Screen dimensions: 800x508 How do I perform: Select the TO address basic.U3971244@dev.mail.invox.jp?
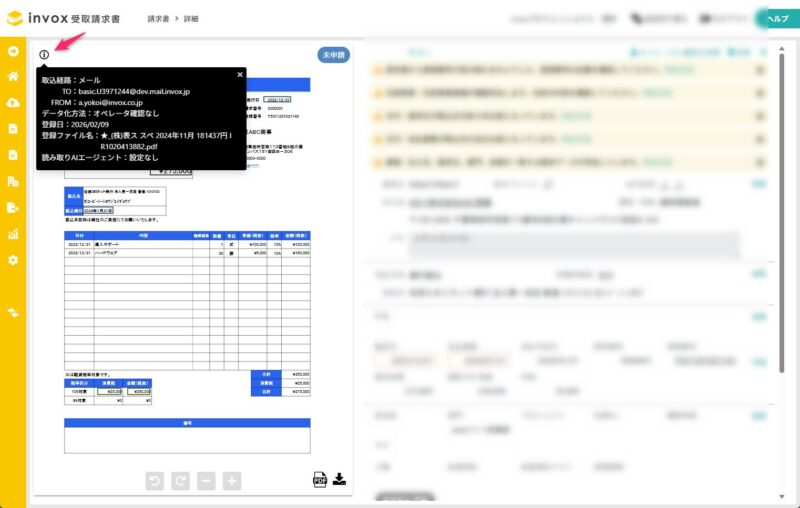pyautogui.click(x=134, y=91)
